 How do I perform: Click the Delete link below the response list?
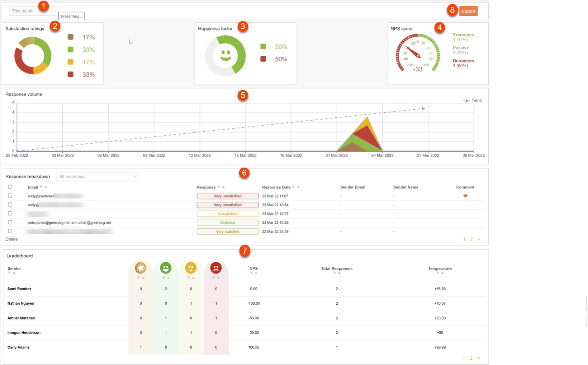click(11, 239)
